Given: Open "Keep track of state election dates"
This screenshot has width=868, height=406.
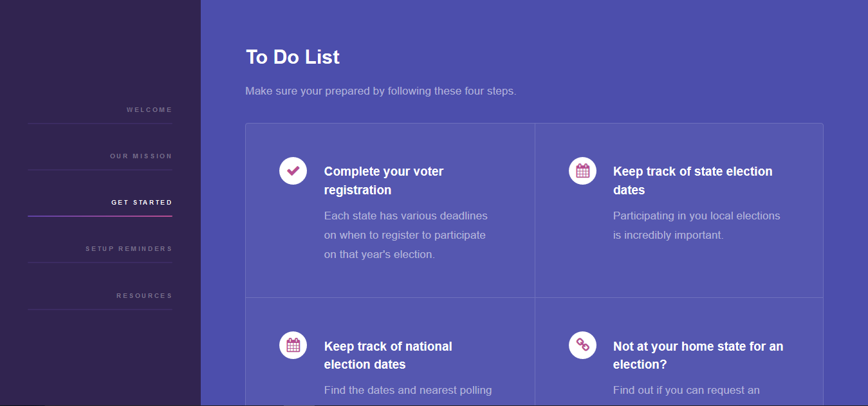Looking at the screenshot, I should (x=692, y=181).
